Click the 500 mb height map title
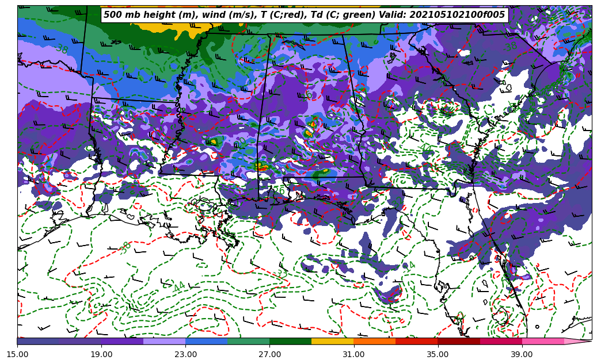The image size is (597, 364). [305, 15]
